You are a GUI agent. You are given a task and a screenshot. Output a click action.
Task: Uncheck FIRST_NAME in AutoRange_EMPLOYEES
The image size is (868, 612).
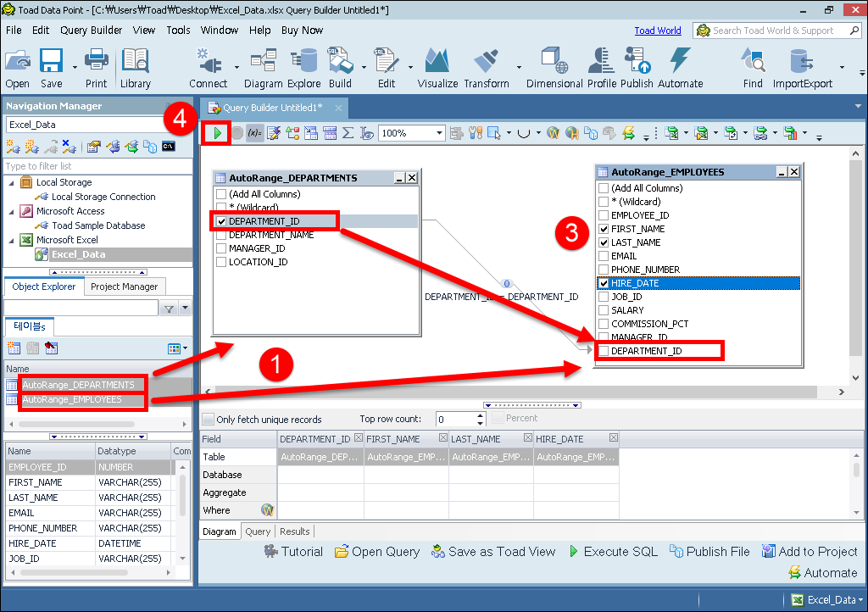click(604, 229)
